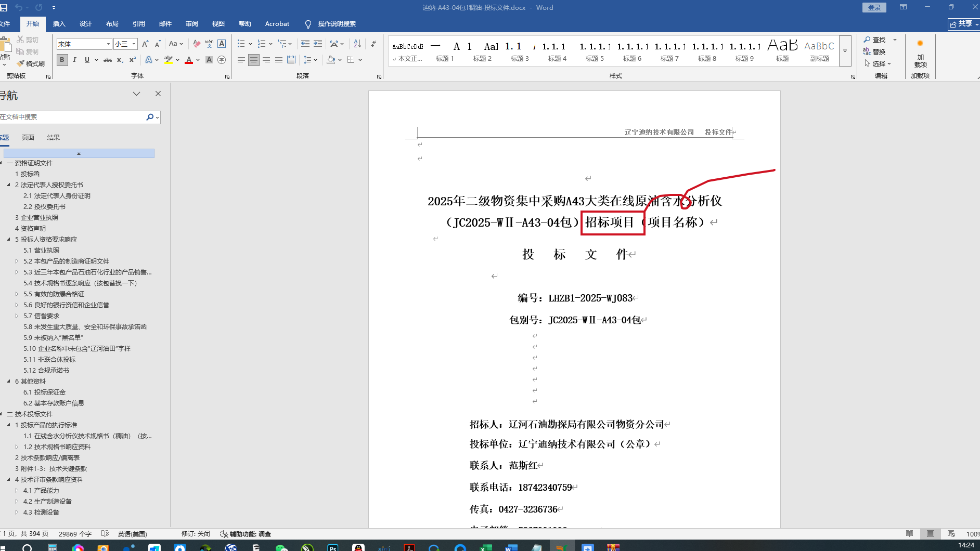Decrease paragraph indent
The image size is (980, 551).
305,44
